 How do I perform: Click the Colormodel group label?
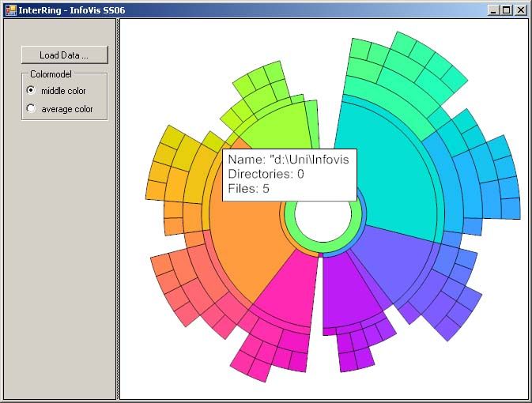click(x=51, y=74)
